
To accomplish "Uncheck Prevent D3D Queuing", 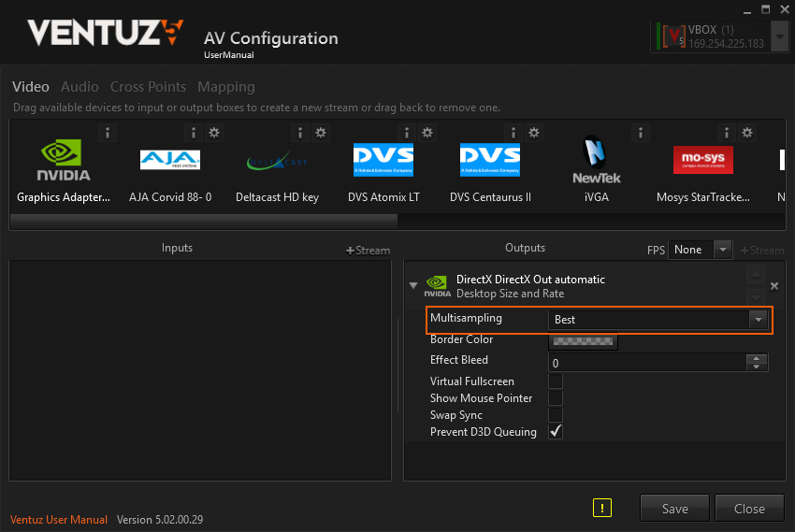I will coord(556,432).
